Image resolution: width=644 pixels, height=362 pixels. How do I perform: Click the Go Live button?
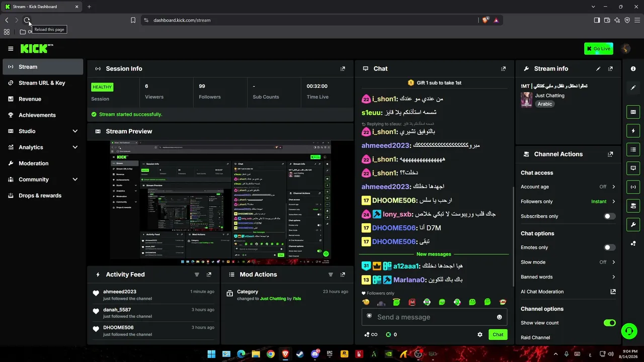[x=599, y=48]
